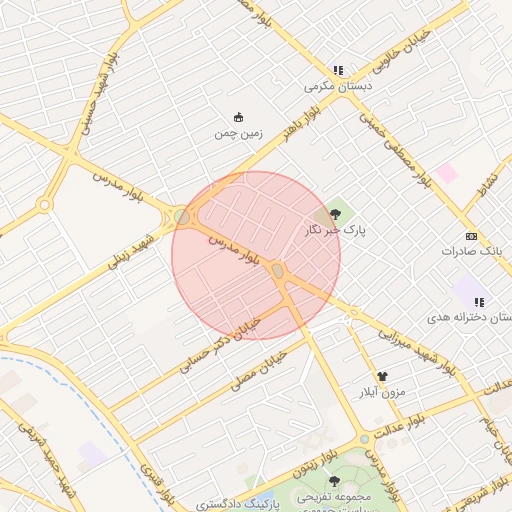Image resolution: width=512 pixels, height=512 pixels.
Task: Open the bank icon for بانک صادرات
Action: coord(471,236)
